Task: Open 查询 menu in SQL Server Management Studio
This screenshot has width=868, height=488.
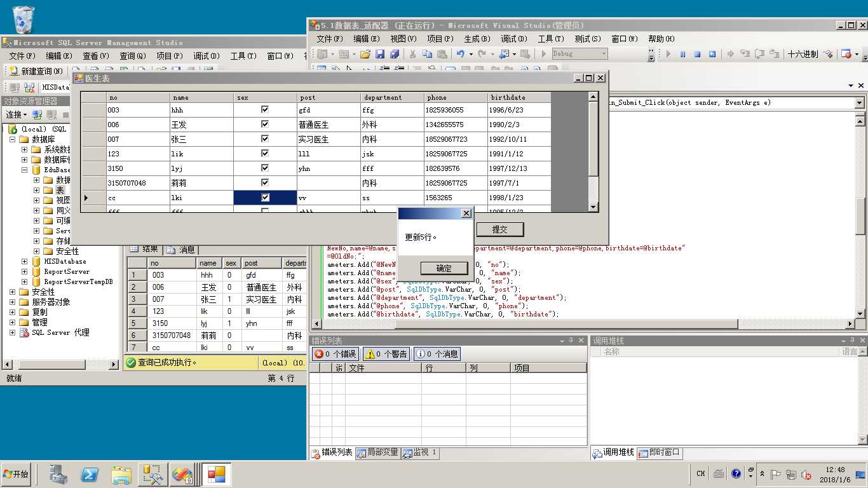Action: pyautogui.click(x=132, y=56)
